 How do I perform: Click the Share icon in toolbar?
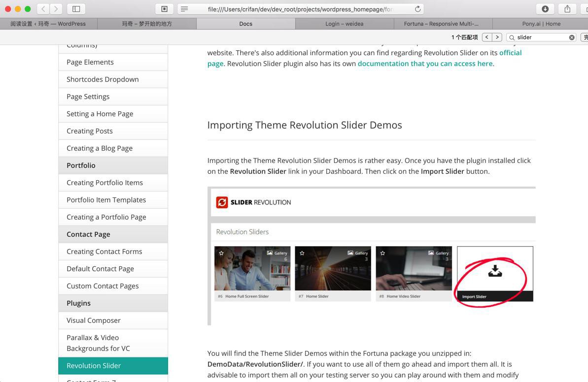567,8
